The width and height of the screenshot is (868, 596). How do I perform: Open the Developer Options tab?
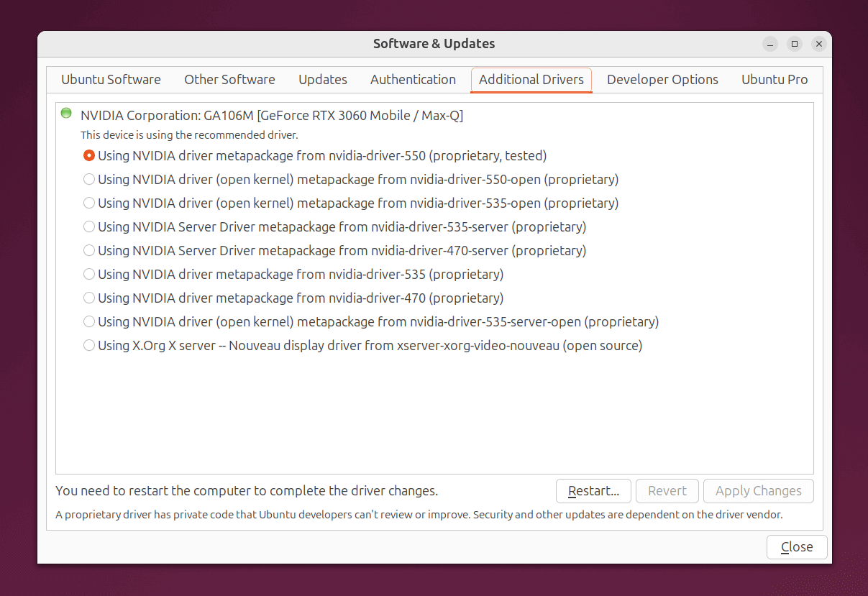[x=662, y=80]
